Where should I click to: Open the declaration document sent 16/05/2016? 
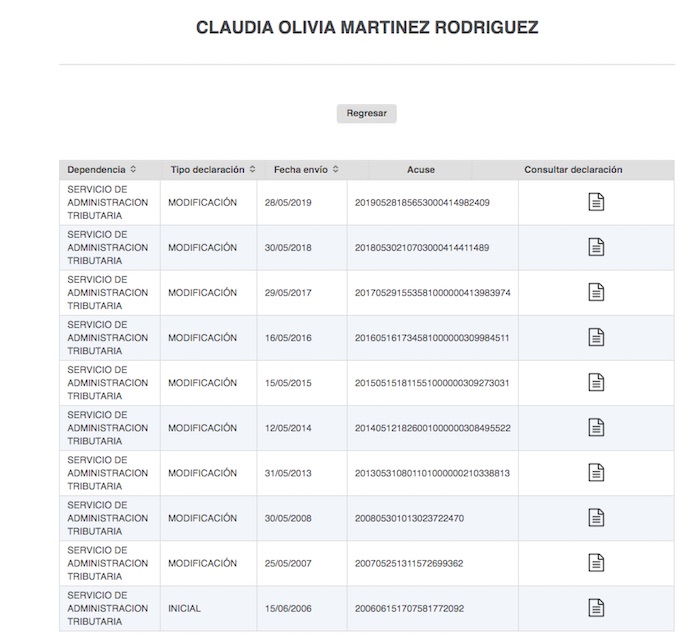596,338
